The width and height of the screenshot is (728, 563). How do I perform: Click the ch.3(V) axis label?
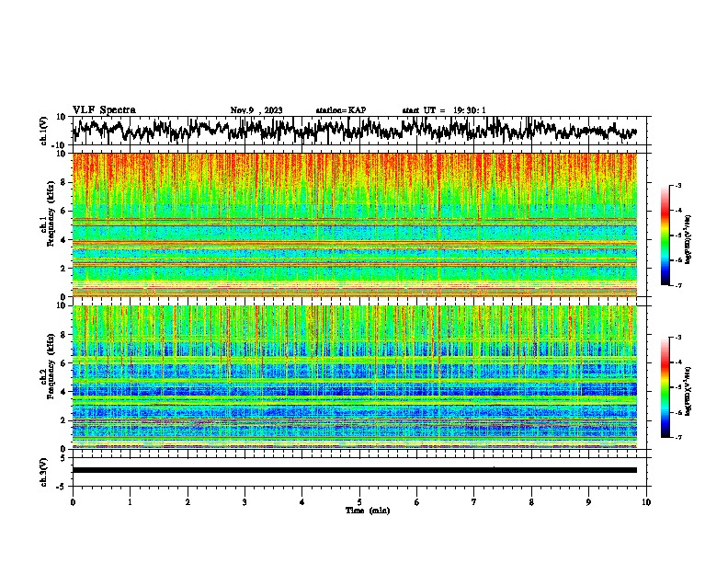tap(44, 473)
